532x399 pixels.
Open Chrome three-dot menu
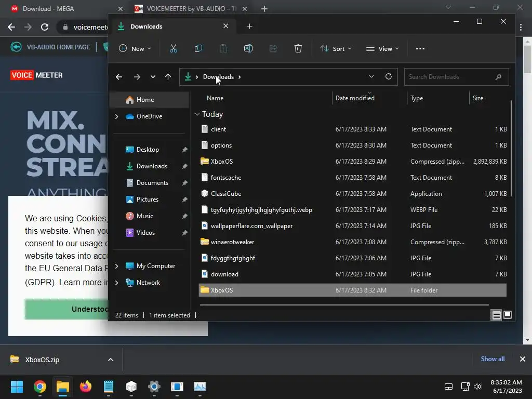coord(521,27)
